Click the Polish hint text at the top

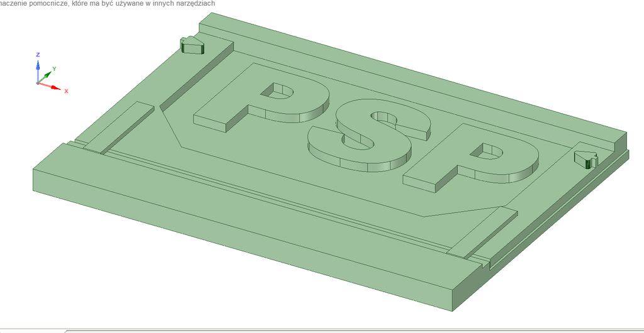pyautogui.click(x=107, y=4)
